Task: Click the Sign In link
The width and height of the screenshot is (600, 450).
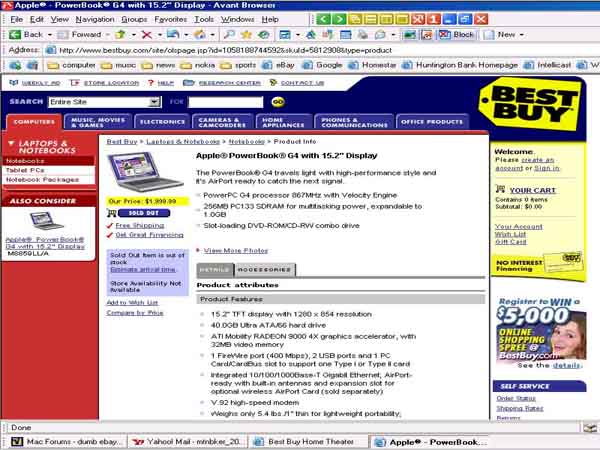Action: [x=546, y=168]
